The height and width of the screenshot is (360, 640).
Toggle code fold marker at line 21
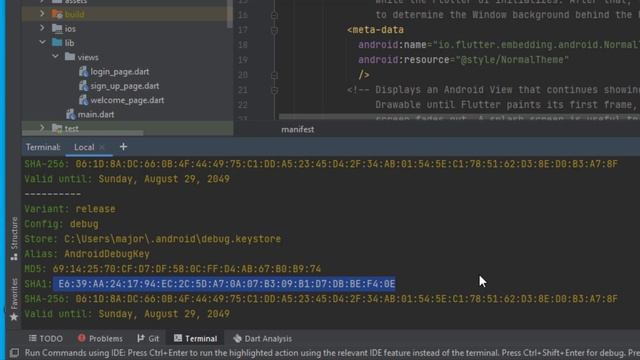274,90
